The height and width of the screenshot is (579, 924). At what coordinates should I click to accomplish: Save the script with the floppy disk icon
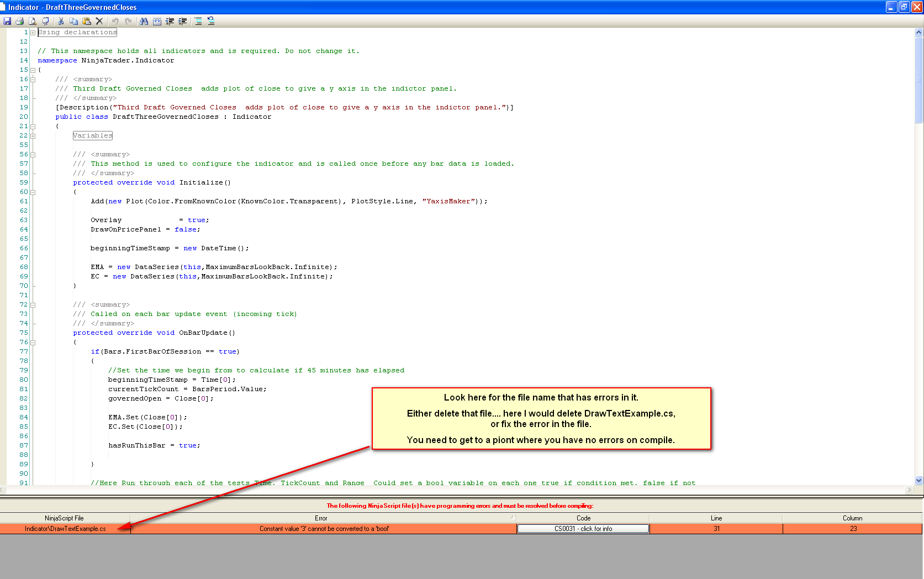click(7, 21)
